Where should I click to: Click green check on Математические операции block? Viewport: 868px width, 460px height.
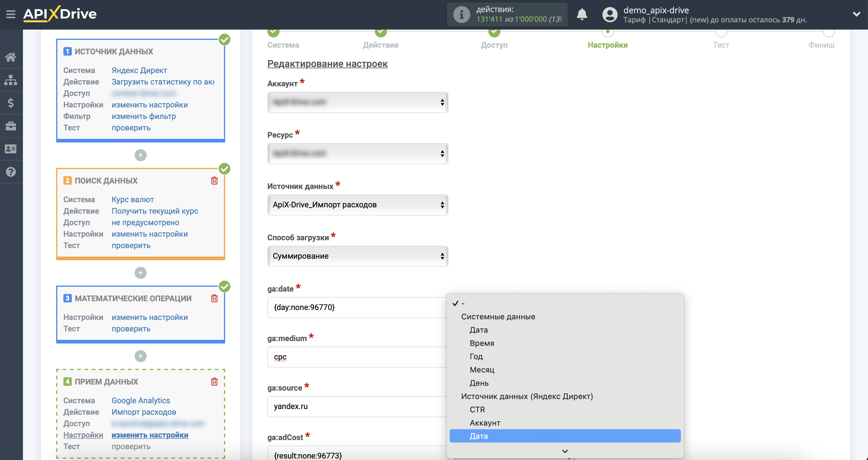click(225, 286)
